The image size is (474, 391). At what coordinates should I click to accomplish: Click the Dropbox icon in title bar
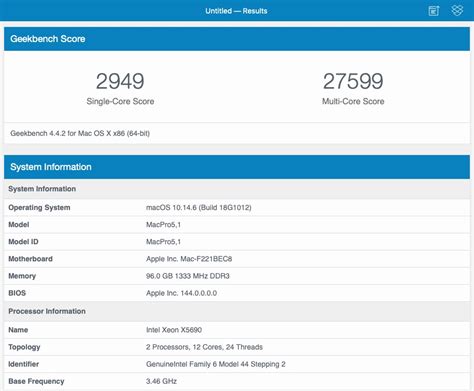(x=457, y=10)
